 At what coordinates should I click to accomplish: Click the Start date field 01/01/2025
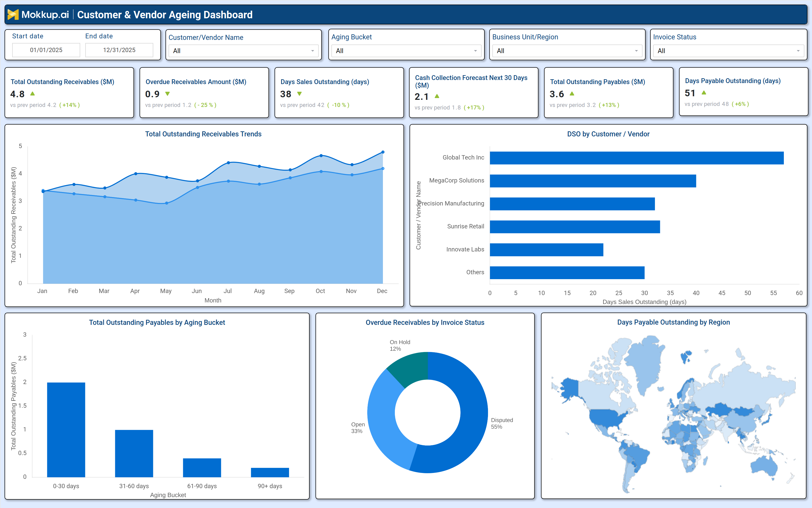pos(46,50)
